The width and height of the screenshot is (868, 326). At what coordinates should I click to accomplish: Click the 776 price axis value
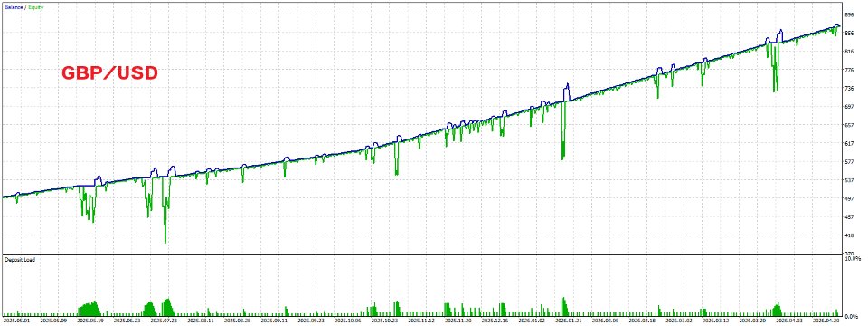[x=849, y=70]
